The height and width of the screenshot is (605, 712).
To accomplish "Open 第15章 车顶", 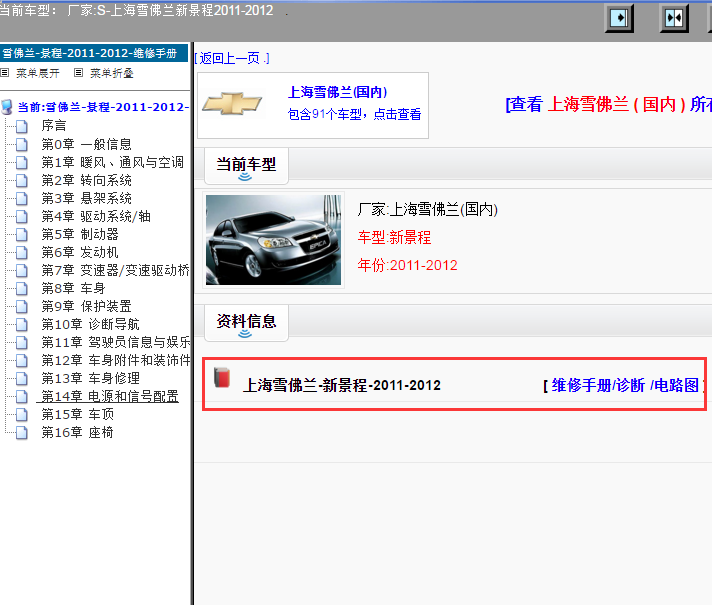I will coord(77,414).
